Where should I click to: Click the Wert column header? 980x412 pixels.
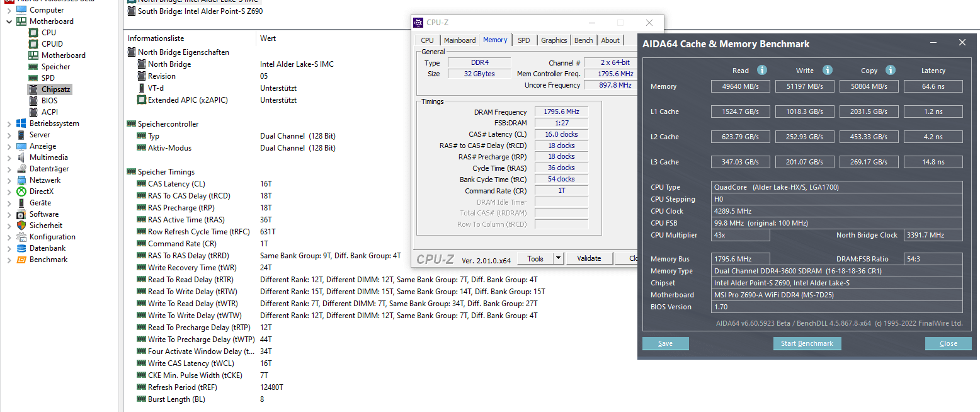268,38
